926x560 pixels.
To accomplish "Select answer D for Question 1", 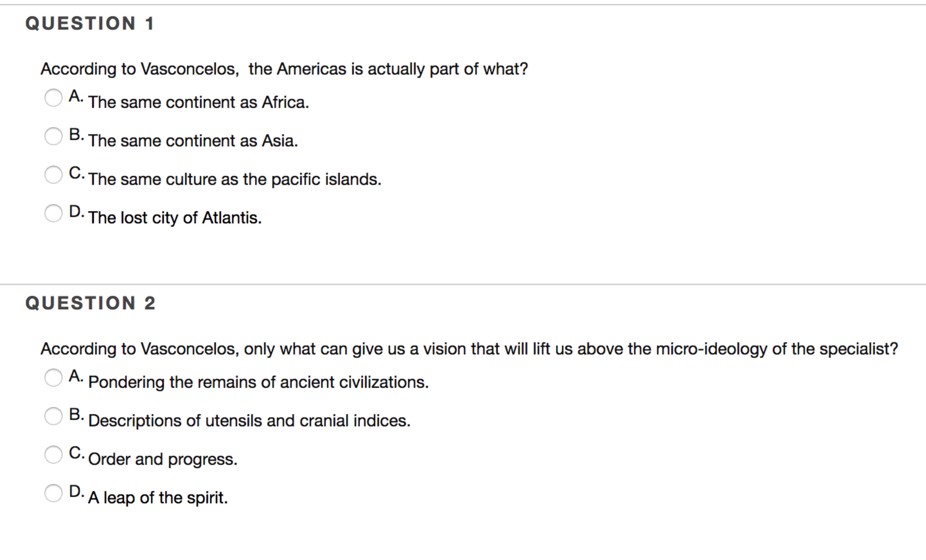I will pos(53,213).
